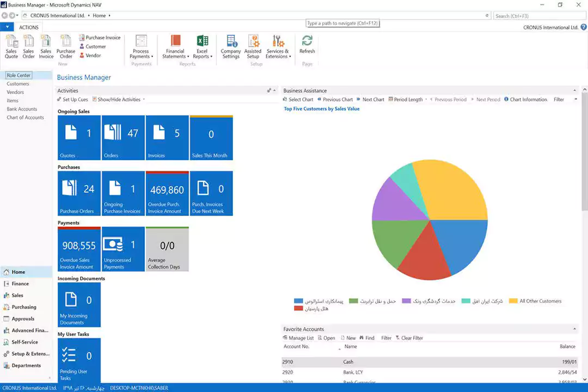Collapse the Business Assistance panel

click(574, 90)
